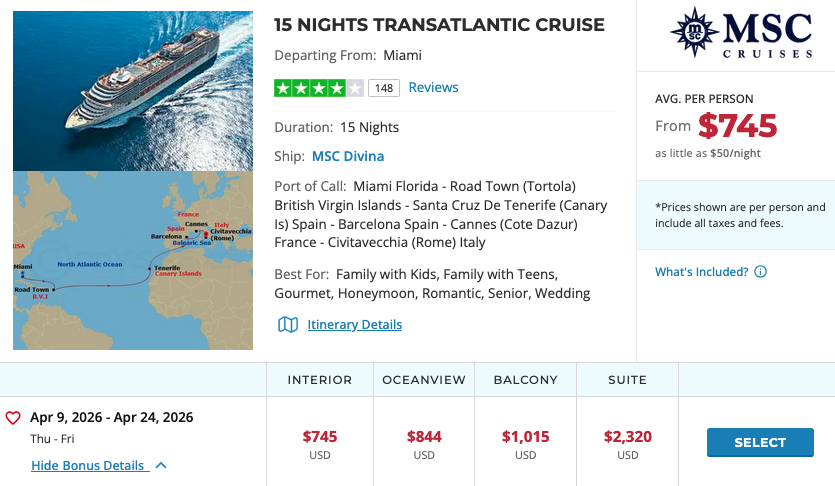The width and height of the screenshot is (835, 486).
Task: Click the Hide Bonus Details link text
Action: pyautogui.click(x=88, y=466)
